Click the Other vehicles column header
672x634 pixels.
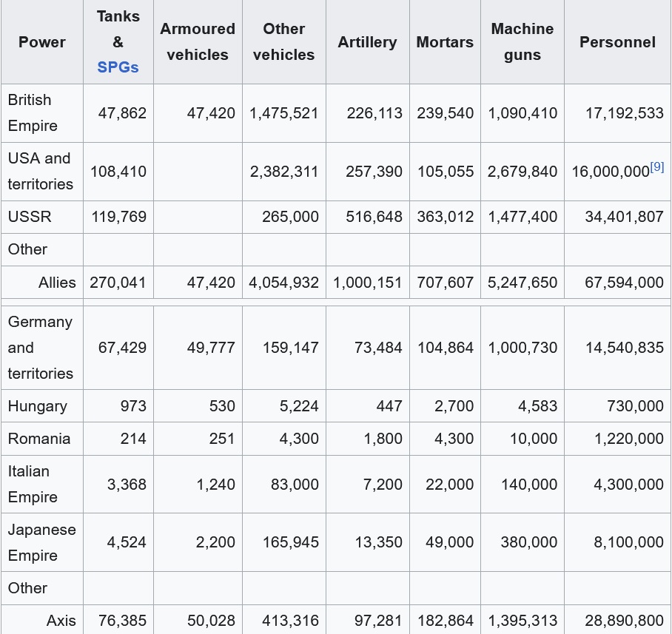point(283,42)
